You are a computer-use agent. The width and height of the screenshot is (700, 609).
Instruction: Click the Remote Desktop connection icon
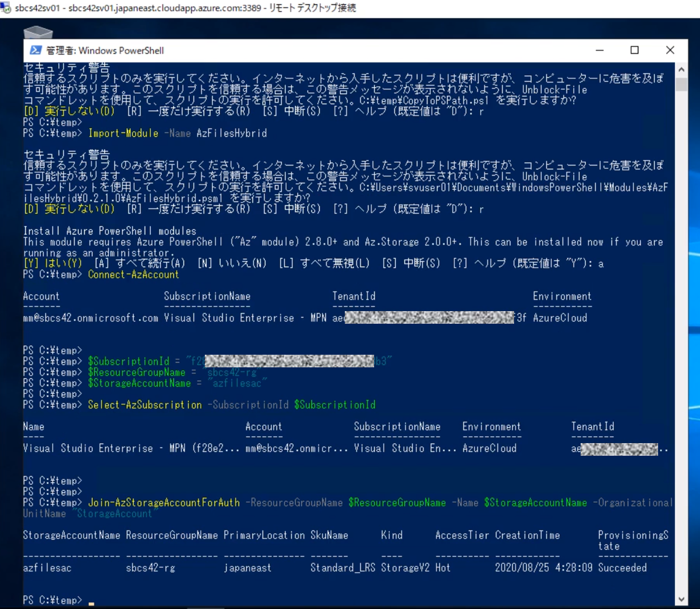pos(6,9)
